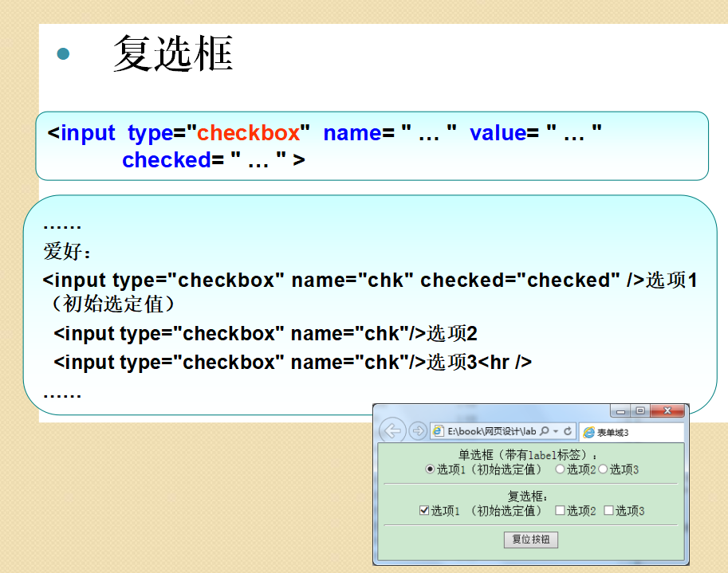Select radio button 选项2
This screenshot has width=728, height=573.
[560, 469]
